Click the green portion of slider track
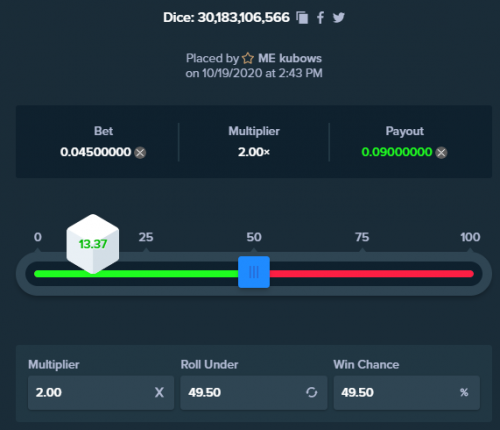Viewport: 500px width, 430px height. (167, 274)
